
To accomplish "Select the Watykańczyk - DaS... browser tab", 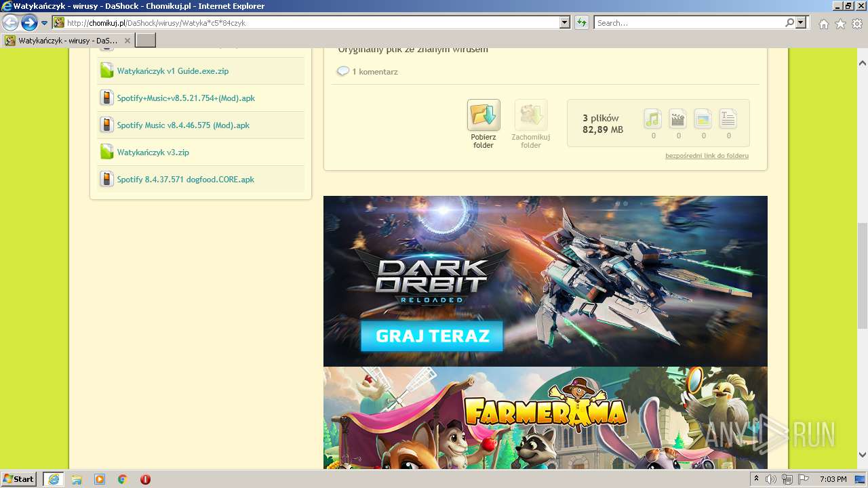I will point(68,41).
